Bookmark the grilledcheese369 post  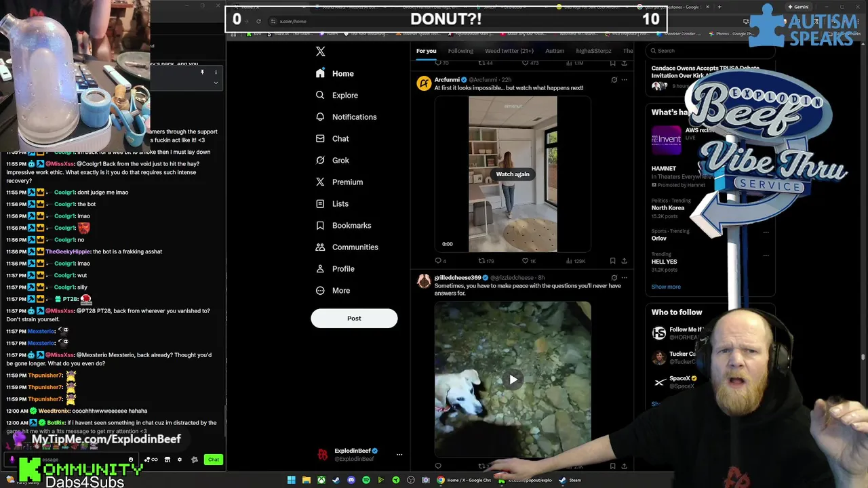click(612, 466)
